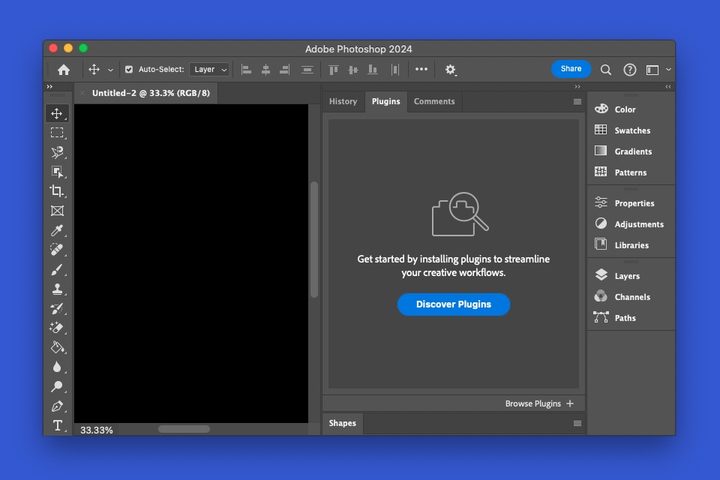The width and height of the screenshot is (720, 480).
Task: Pick the Brush tool
Action: pyautogui.click(x=57, y=269)
